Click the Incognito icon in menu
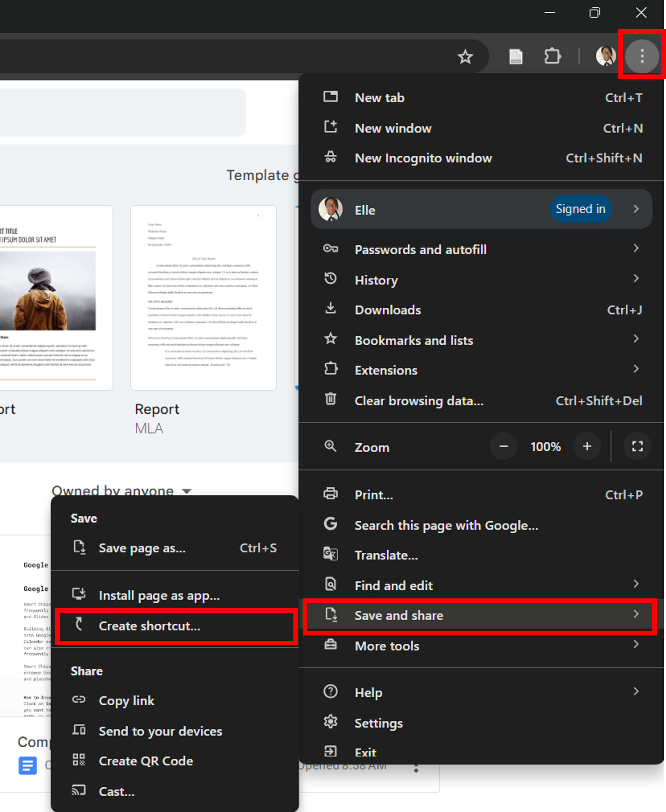Screen dimensions: 666x812 tap(330, 157)
